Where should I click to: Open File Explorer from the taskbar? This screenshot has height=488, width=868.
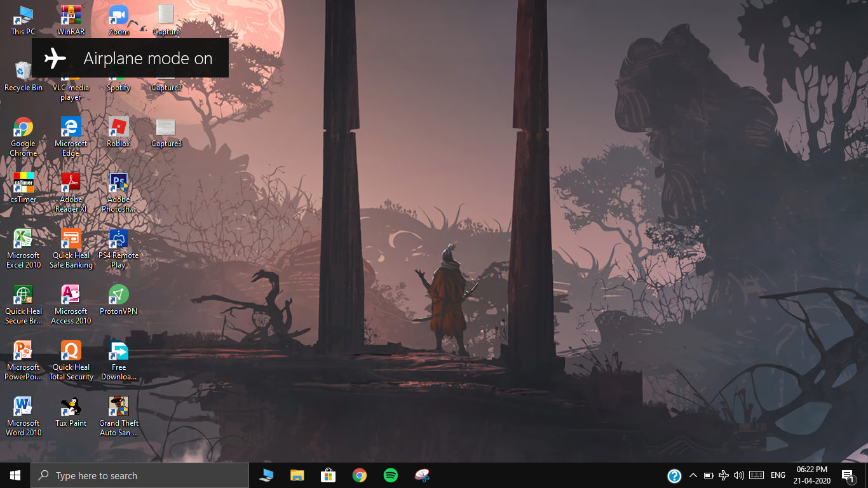click(297, 475)
